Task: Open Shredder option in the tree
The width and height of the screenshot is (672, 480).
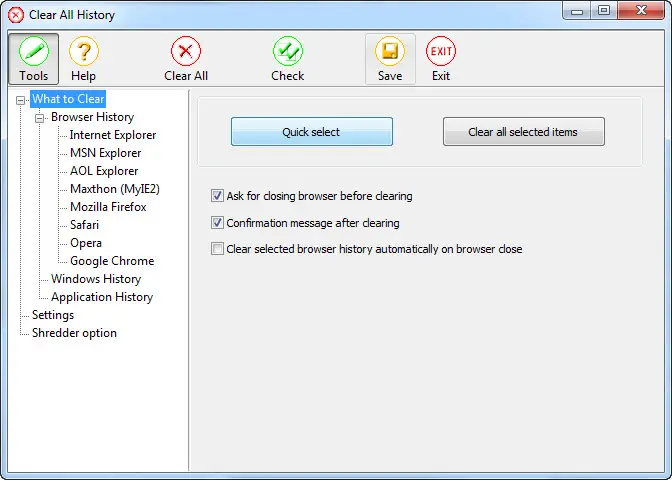Action: tap(74, 333)
